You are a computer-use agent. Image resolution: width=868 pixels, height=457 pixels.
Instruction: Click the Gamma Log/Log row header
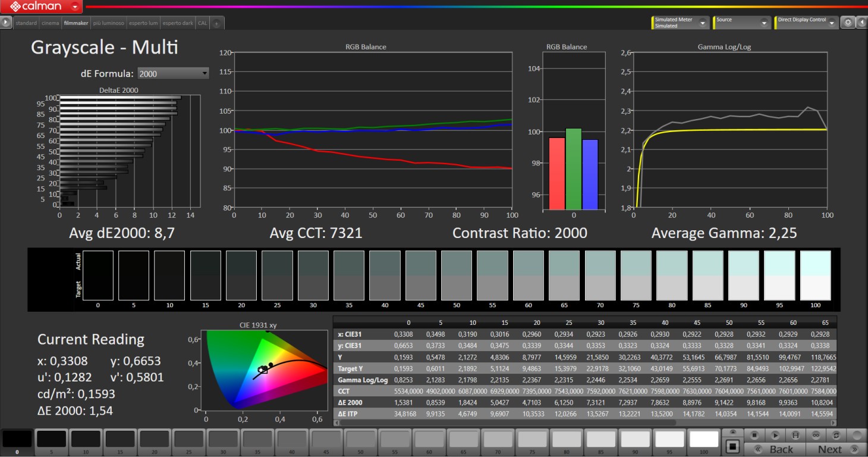pos(363,380)
